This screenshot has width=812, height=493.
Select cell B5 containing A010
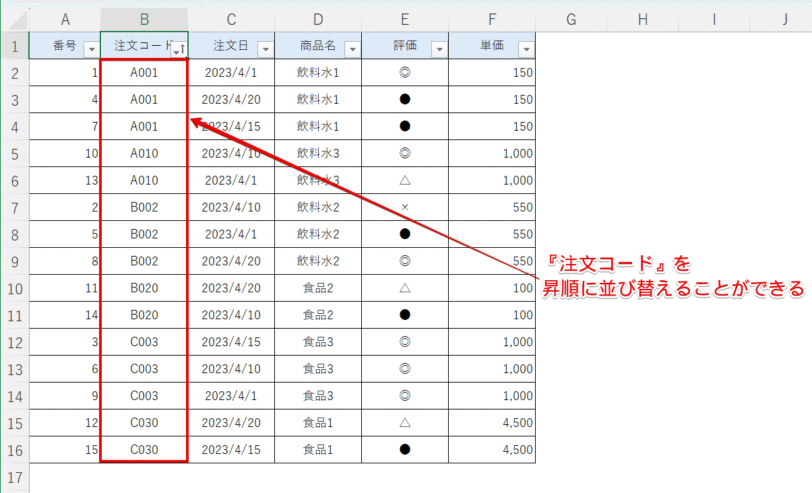pos(144,153)
